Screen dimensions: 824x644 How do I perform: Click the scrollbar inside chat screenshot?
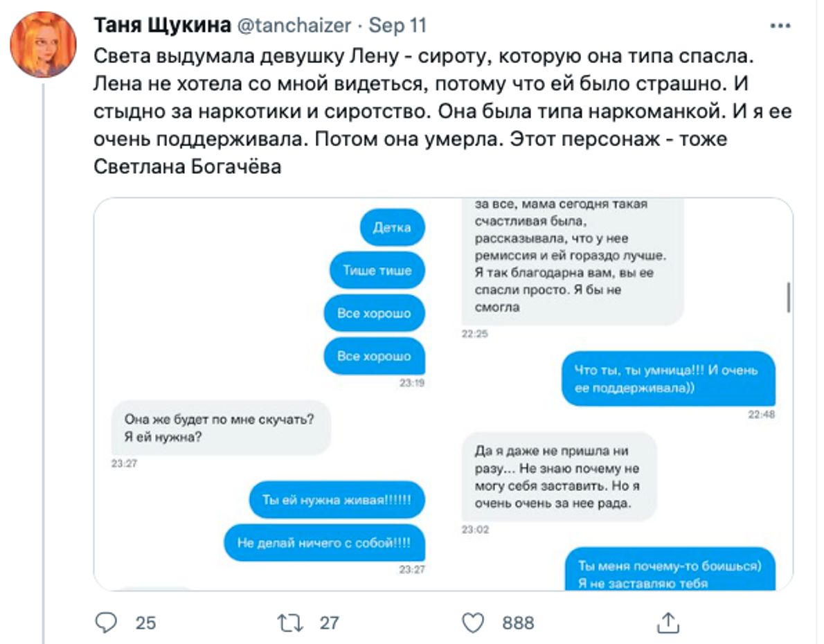point(789,298)
